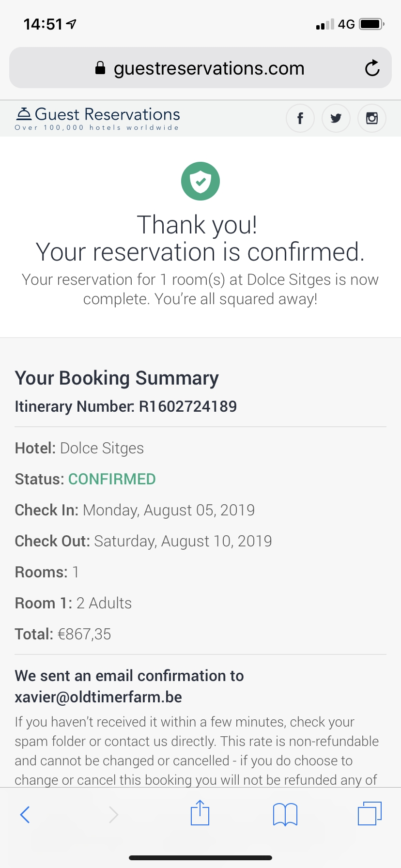This screenshot has height=868, width=401.
Task: Tap the 14:51 clock in status bar
Action: click(43, 24)
